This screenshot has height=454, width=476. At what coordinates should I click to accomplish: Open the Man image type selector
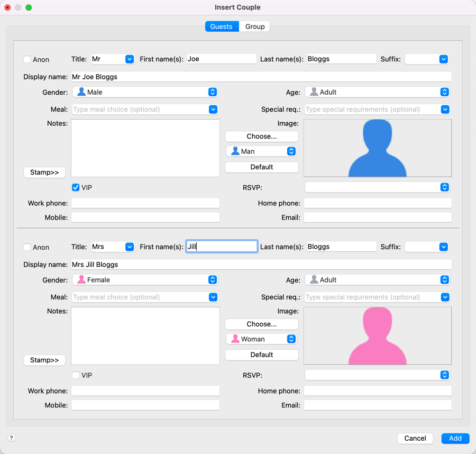tap(261, 151)
